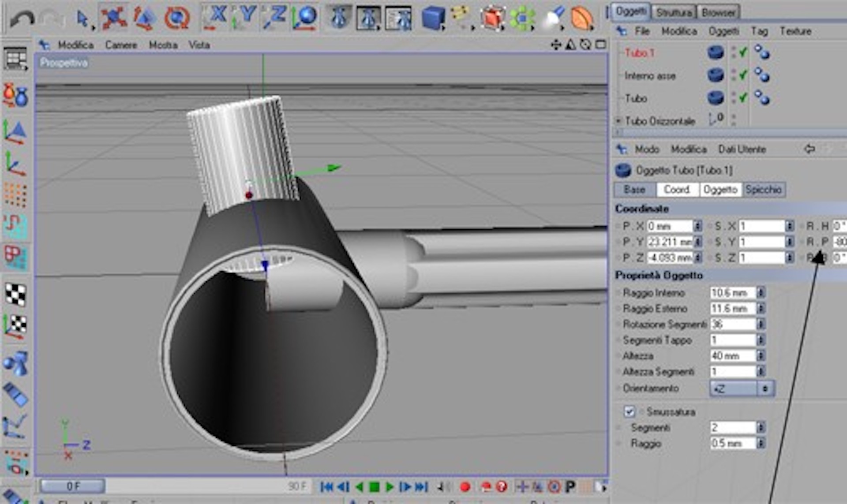The image size is (847, 504).
Task: Uncheck the Smussatura checkbox
Action: pyautogui.click(x=629, y=412)
